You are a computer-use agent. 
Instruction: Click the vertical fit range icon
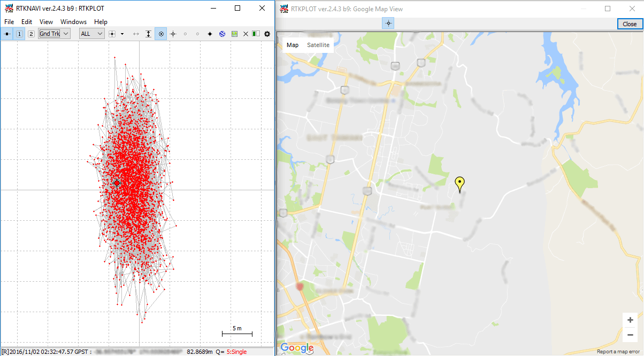pos(148,34)
